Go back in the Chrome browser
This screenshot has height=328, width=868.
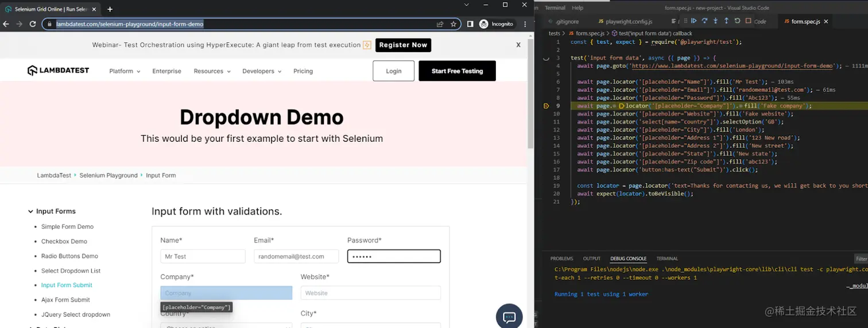pos(6,24)
